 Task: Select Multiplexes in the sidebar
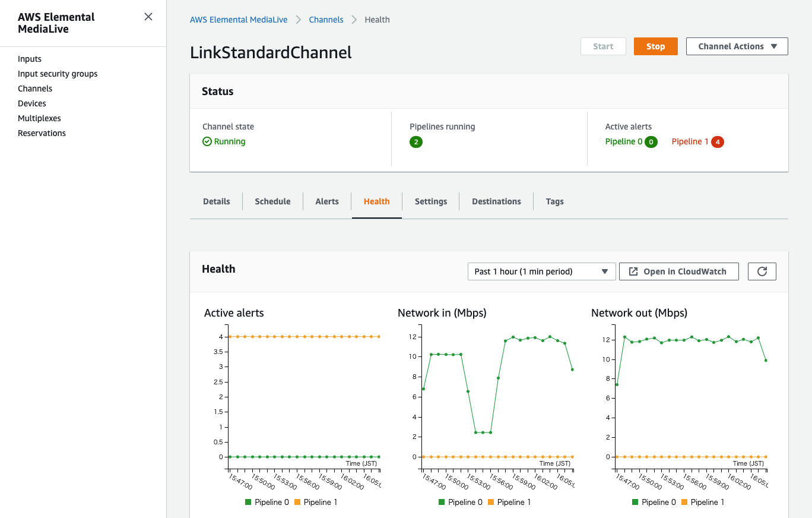pyautogui.click(x=39, y=118)
